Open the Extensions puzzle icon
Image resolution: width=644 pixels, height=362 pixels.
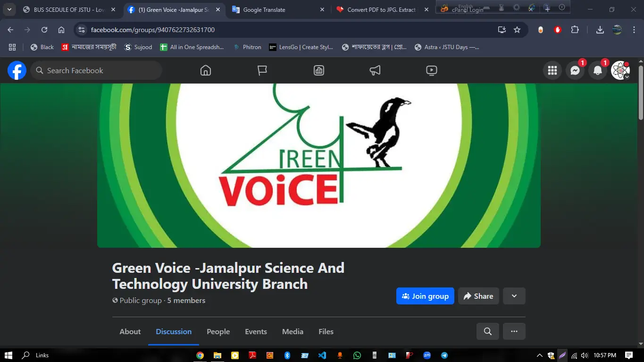click(575, 30)
